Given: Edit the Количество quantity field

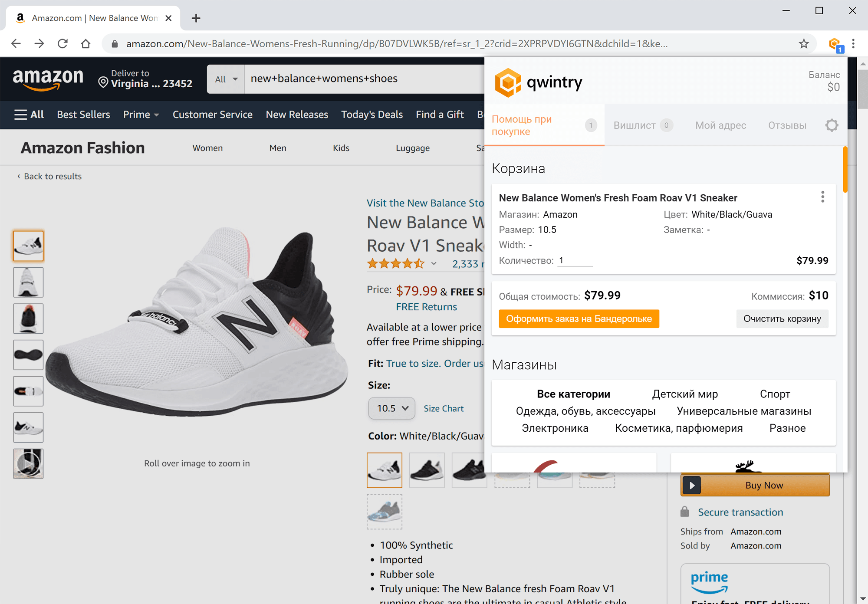Looking at the screenshot, I should tap(575, 260).
